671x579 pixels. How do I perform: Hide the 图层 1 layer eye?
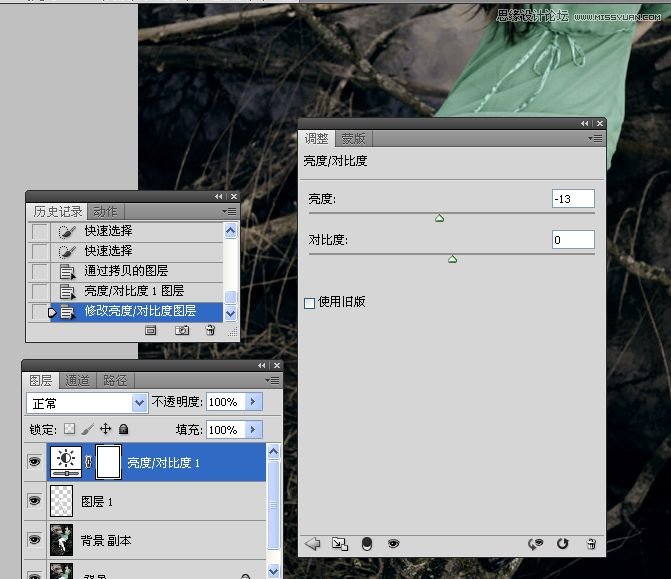[x=35, y=500]
